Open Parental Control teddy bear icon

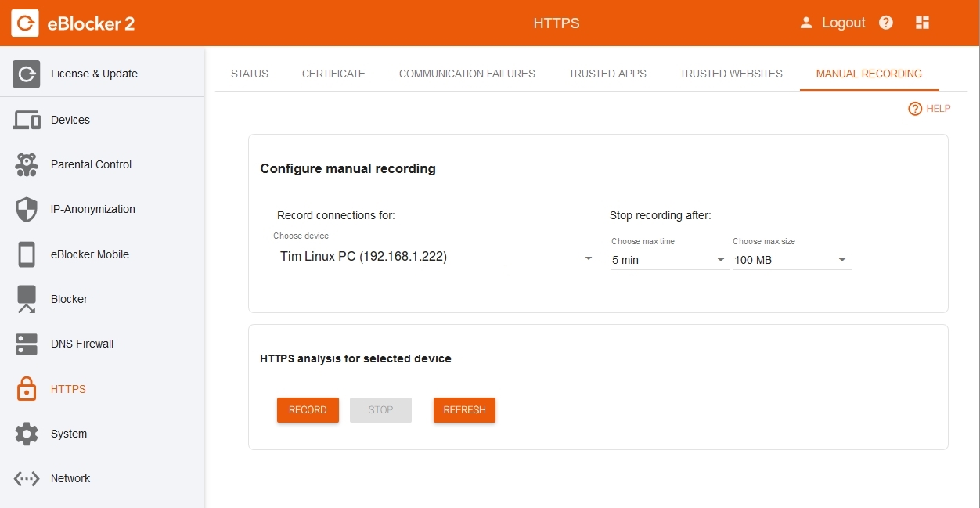coord(27,164)
